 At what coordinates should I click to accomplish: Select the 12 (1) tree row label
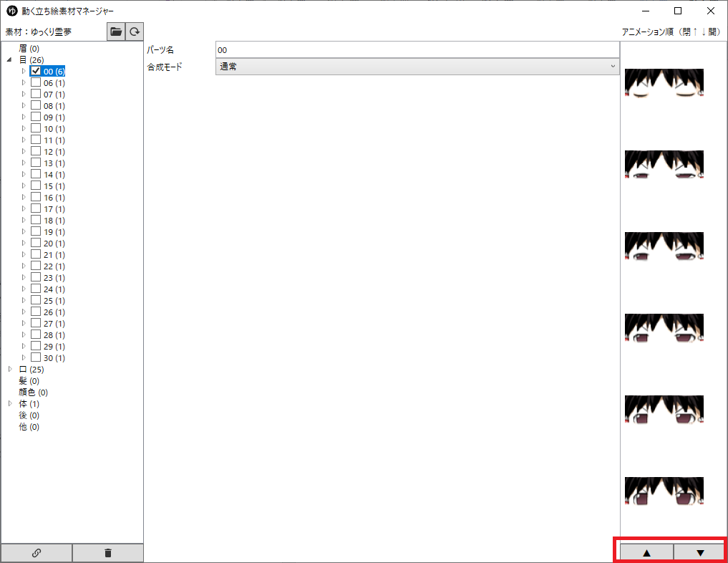pyautogui.click(x=54, y=151)
